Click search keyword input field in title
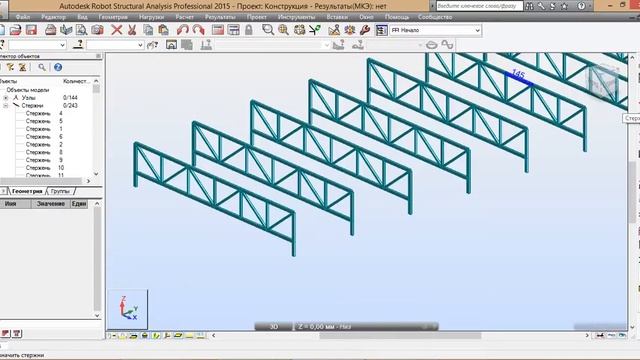 479,6
